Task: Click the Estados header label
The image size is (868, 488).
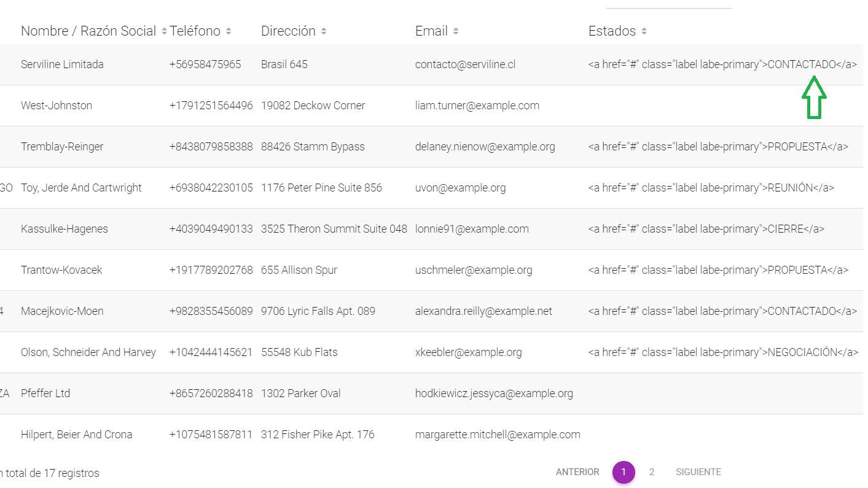Action: click(x=612, y=31)
